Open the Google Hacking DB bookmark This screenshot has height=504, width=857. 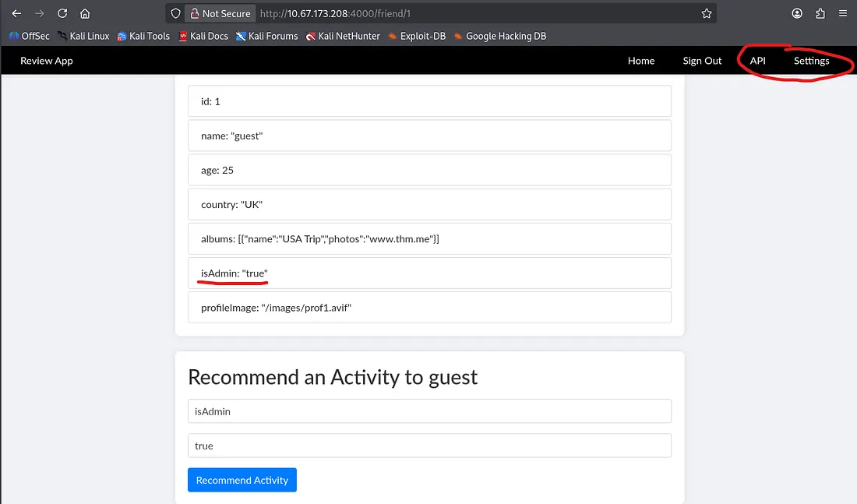click(x=499, y=36)
